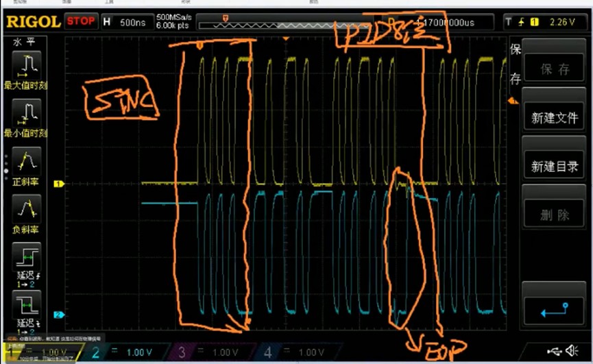Click the 新建目录 (New Folder) menu button
Viewport: 593px width, 364px height.
[555, 167]
